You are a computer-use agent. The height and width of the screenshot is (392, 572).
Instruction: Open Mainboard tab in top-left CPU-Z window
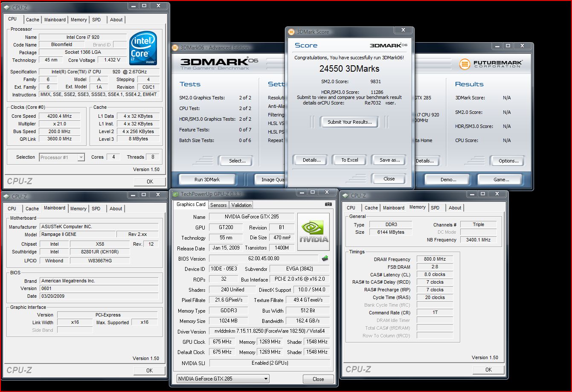tap(55, 20)
